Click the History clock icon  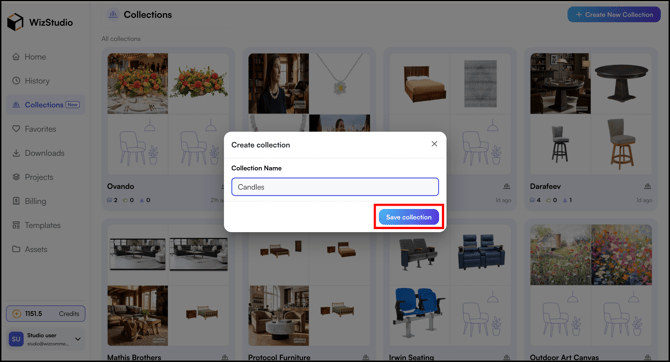pyautogui.click(x=16, y=81)
